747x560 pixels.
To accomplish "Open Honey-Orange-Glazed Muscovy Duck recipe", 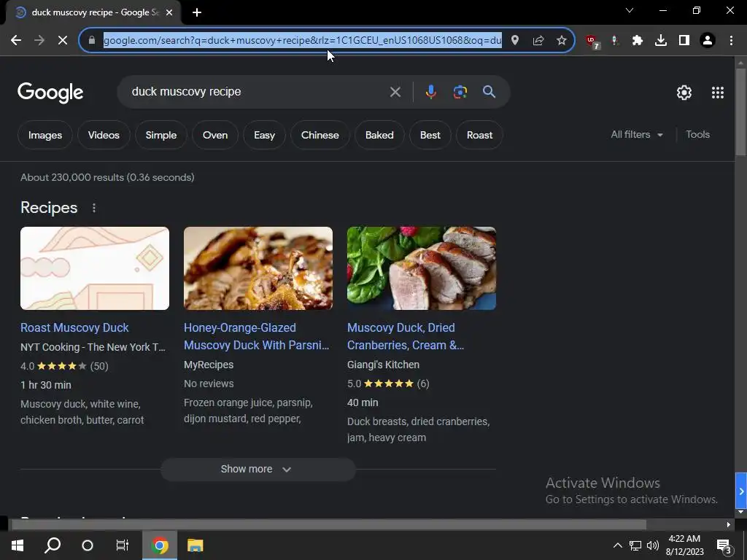I will 256,336.
